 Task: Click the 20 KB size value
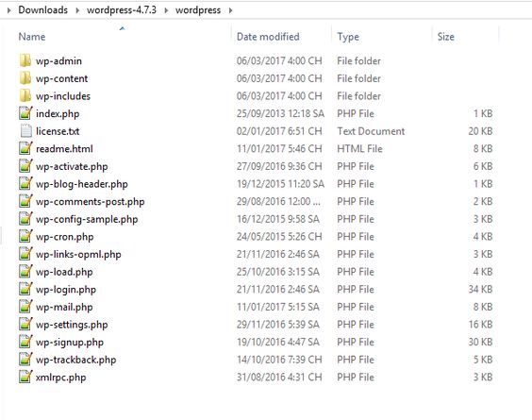click(480, 131)
